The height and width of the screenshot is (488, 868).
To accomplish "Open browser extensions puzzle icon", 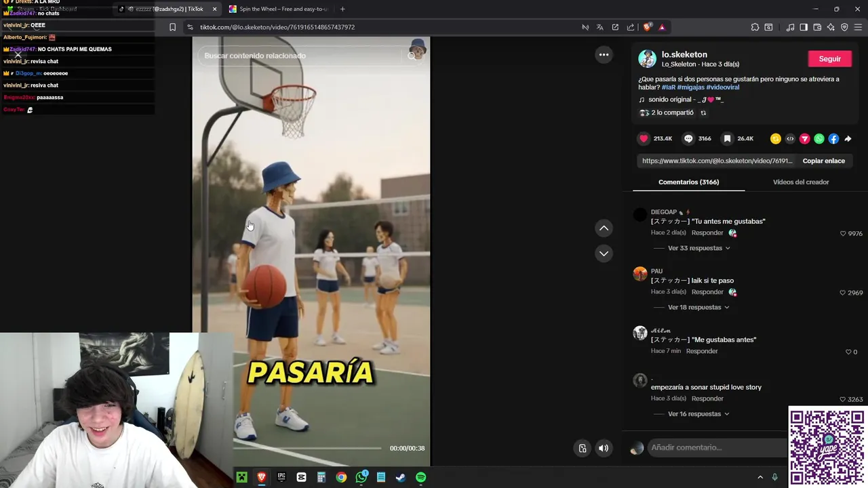I will tap(755, 27).
